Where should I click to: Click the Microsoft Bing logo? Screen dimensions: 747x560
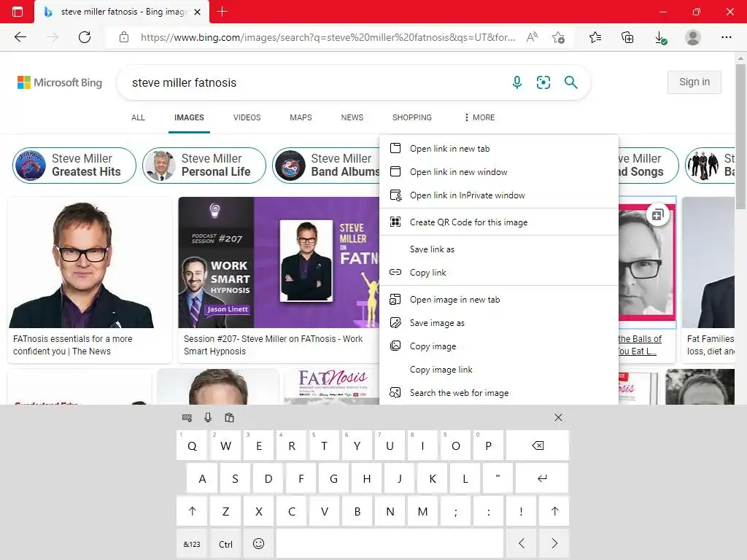click(x=60, y=82)
